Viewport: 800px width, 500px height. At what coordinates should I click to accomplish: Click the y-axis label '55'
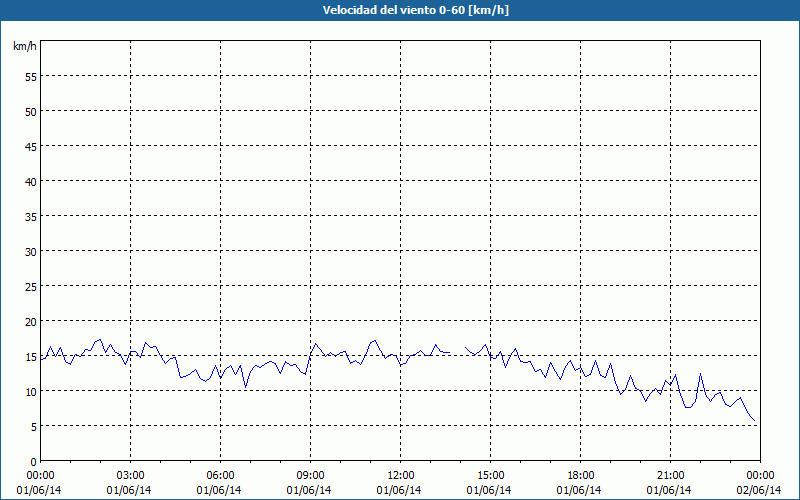pyautogui.click(x=31, y=77)
